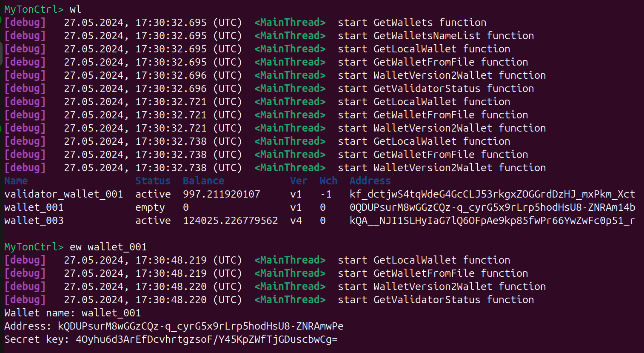
Task: Click the "empty" status of wallet_001
Action: tap(150, 207)
